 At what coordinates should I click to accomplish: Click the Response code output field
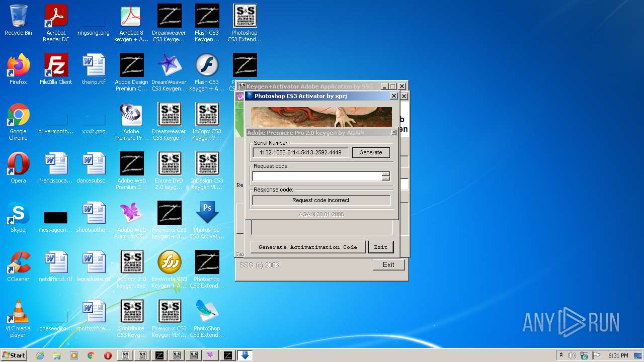[x=321, y=200]
